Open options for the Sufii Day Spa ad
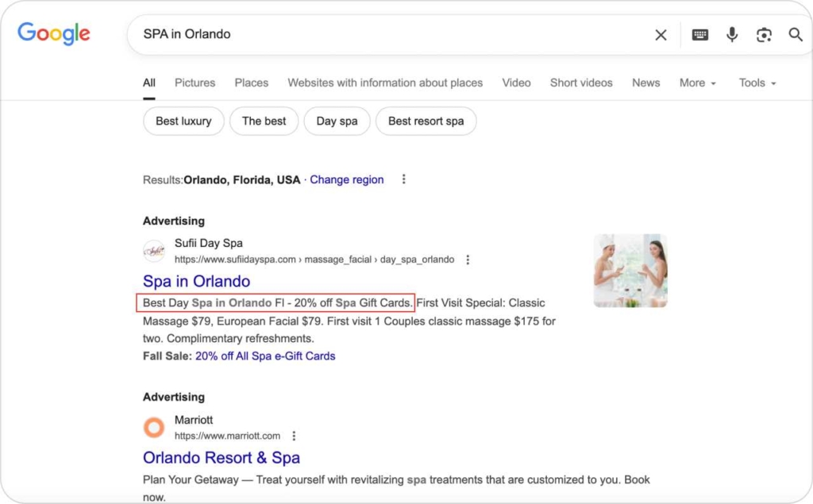813x504 pixels. tap(468, 260)
